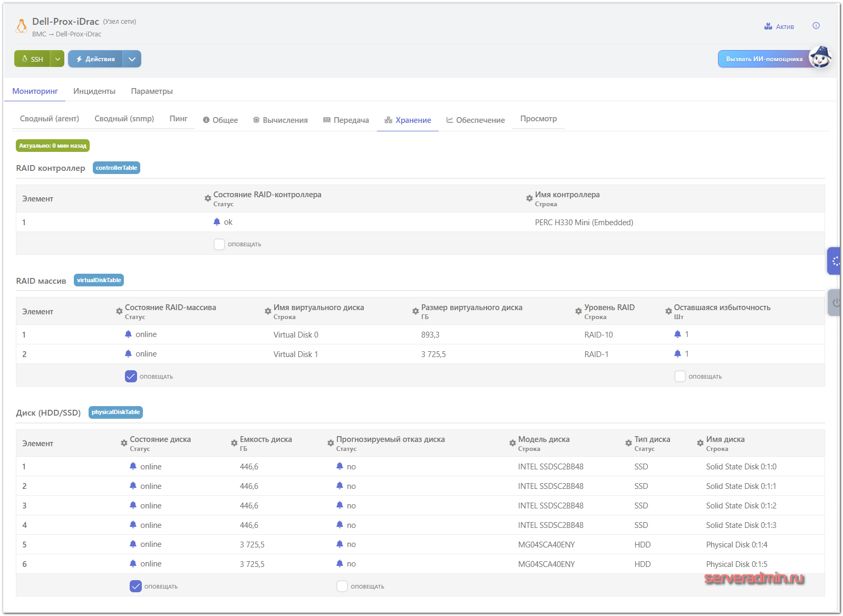Click the physicalDiskTable tag badge
The width and height of the screenshot is (843, 616).
click(115, 412)
